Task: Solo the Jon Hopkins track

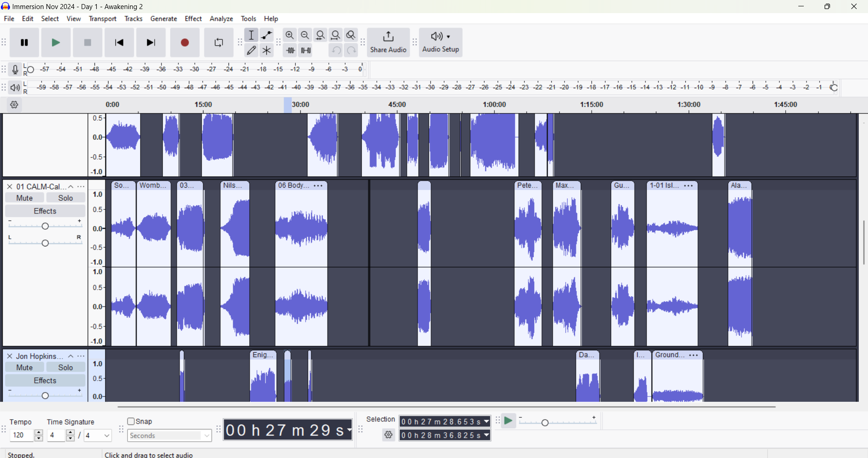Action: (x=66, y=367)
